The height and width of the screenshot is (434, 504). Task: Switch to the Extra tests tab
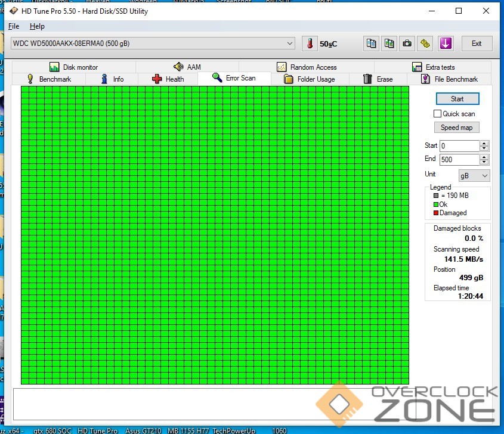(433, 67)
